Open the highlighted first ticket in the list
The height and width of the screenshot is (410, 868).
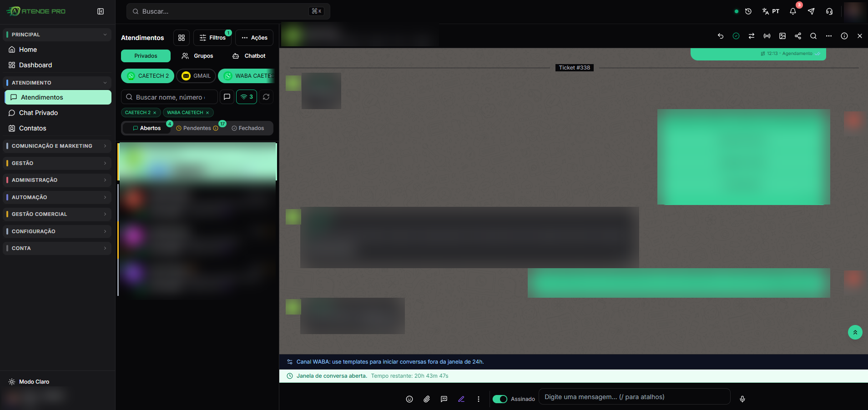click(197, 162)
